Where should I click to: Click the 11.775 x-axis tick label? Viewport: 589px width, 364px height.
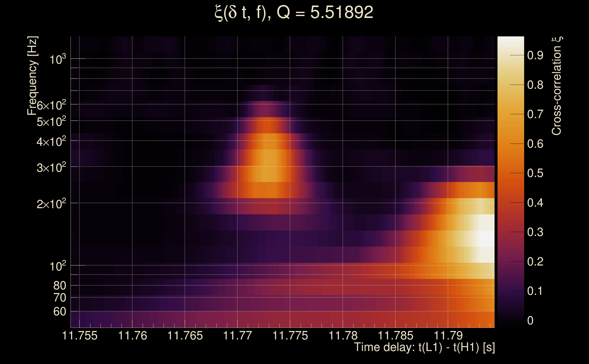click(x=290, y=336)
